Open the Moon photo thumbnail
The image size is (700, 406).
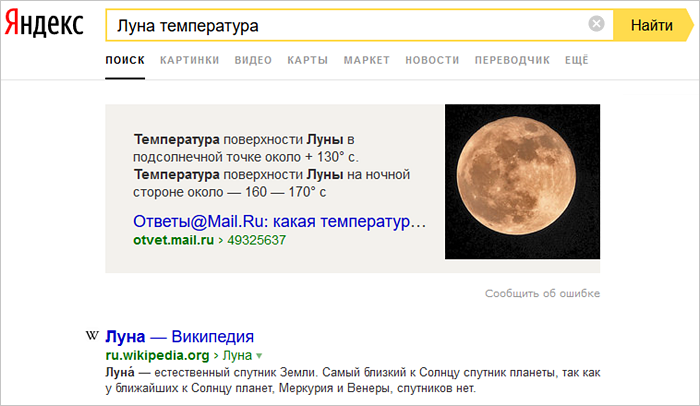(522, 181)
